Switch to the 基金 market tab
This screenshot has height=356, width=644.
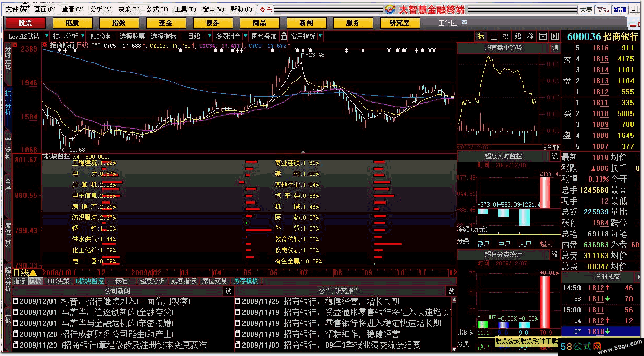(x=165, y=23)
